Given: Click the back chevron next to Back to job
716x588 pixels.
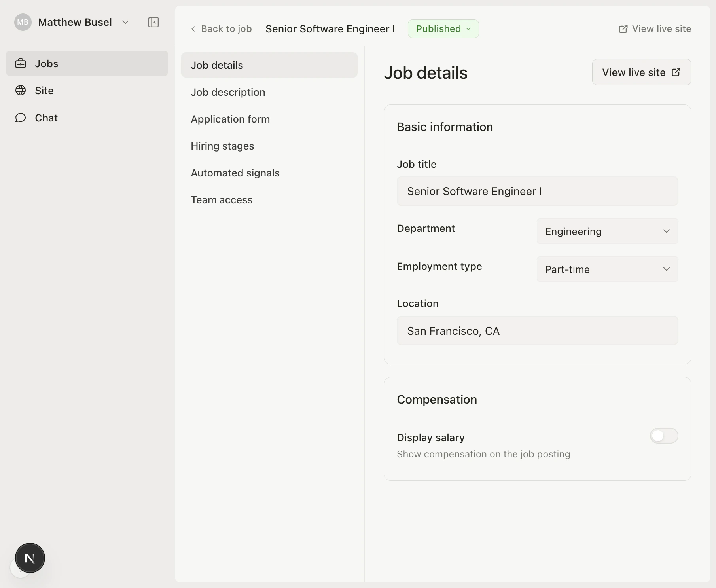Looking at the screenshot, I should [x=193, y=28].
